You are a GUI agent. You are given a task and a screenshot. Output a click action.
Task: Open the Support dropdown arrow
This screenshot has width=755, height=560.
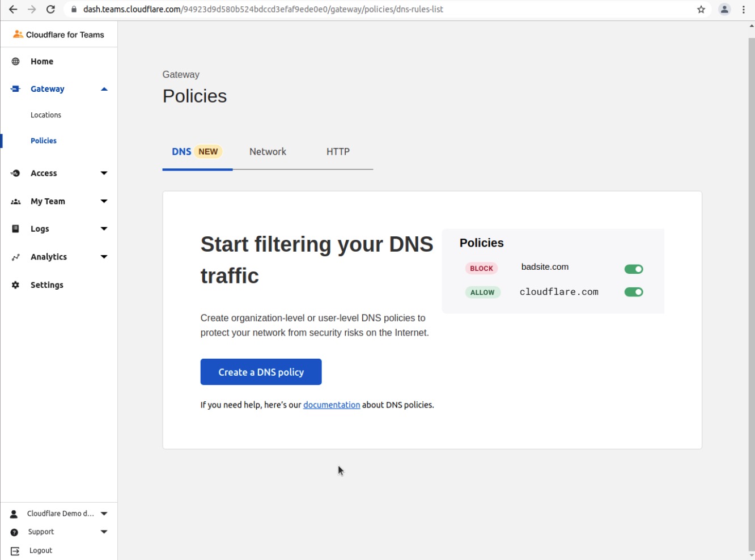click(x=104, y=532)
